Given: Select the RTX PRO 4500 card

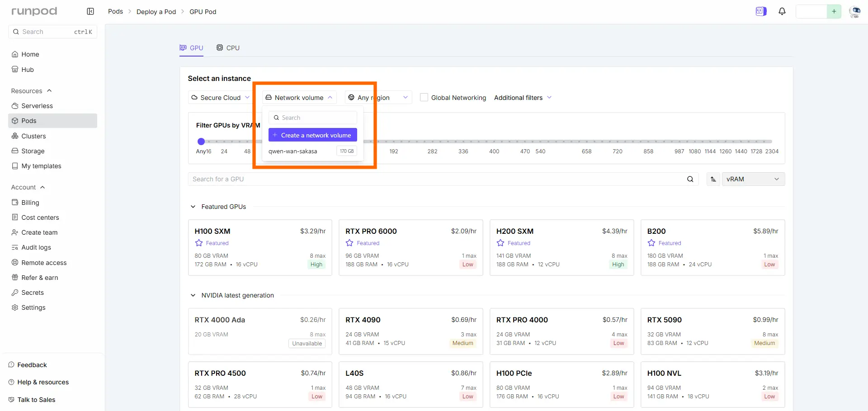Looking at the screenshot, I should tap(260, 385).
